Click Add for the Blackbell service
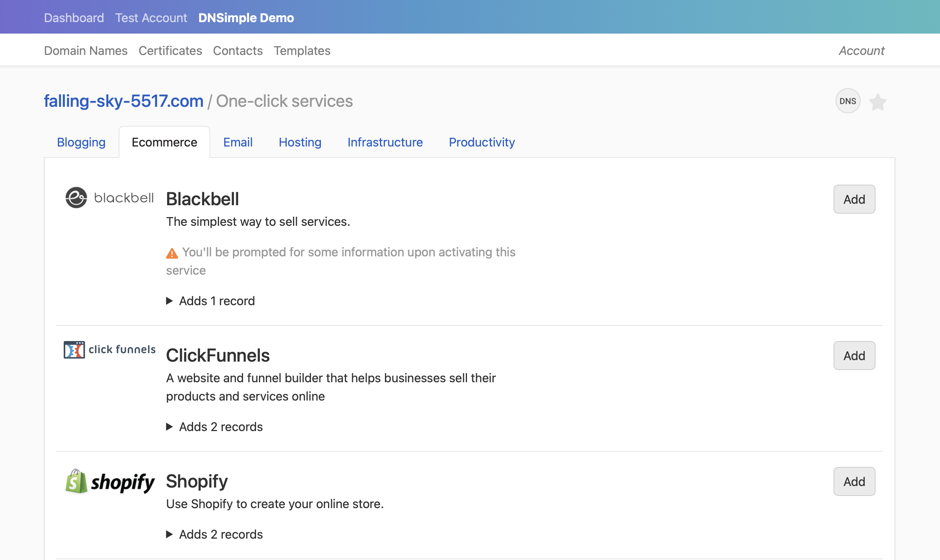 [x=854, y=199]
